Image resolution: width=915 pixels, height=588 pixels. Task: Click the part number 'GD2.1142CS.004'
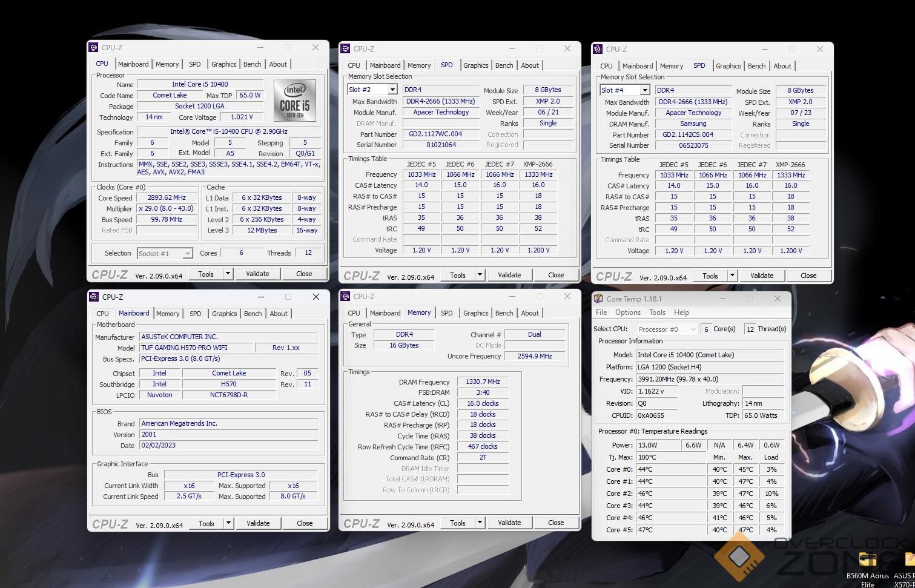pos(693,134)
